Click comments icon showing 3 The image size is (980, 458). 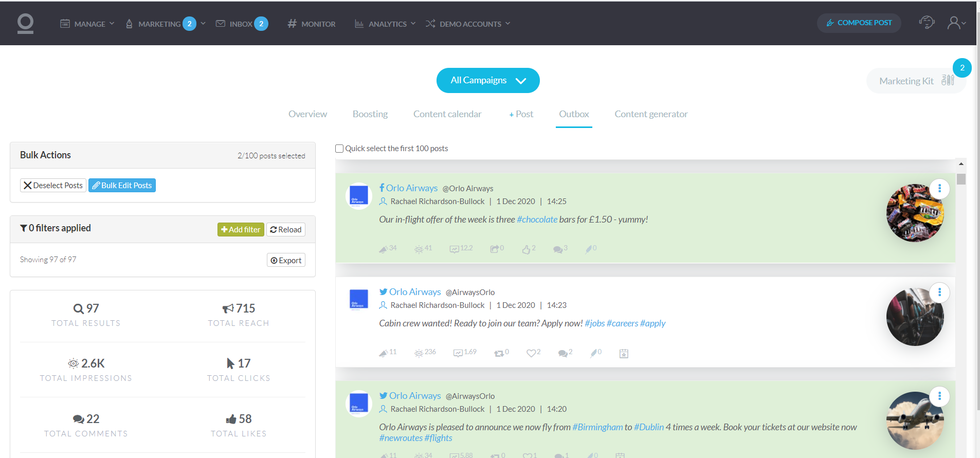558,249
